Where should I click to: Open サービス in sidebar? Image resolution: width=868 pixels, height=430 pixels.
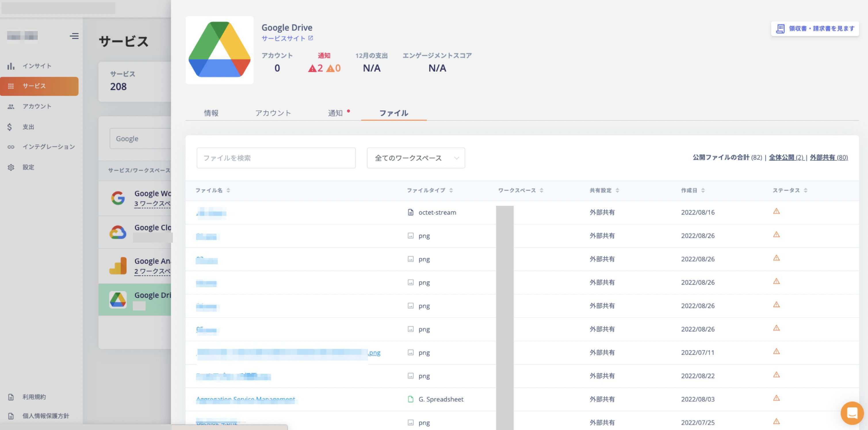(39, 86)
